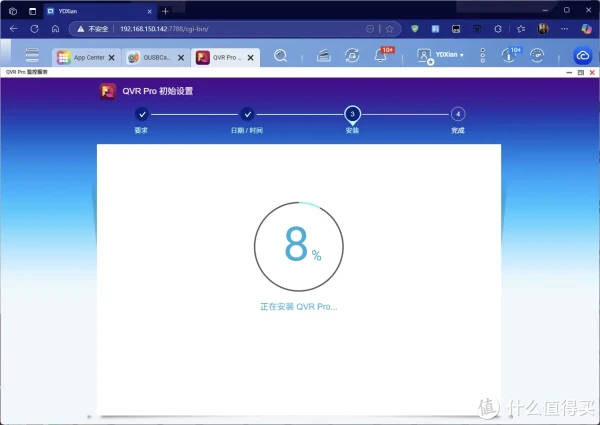
Task: Click the address bar URL field
Action: (x=235, y=29)
